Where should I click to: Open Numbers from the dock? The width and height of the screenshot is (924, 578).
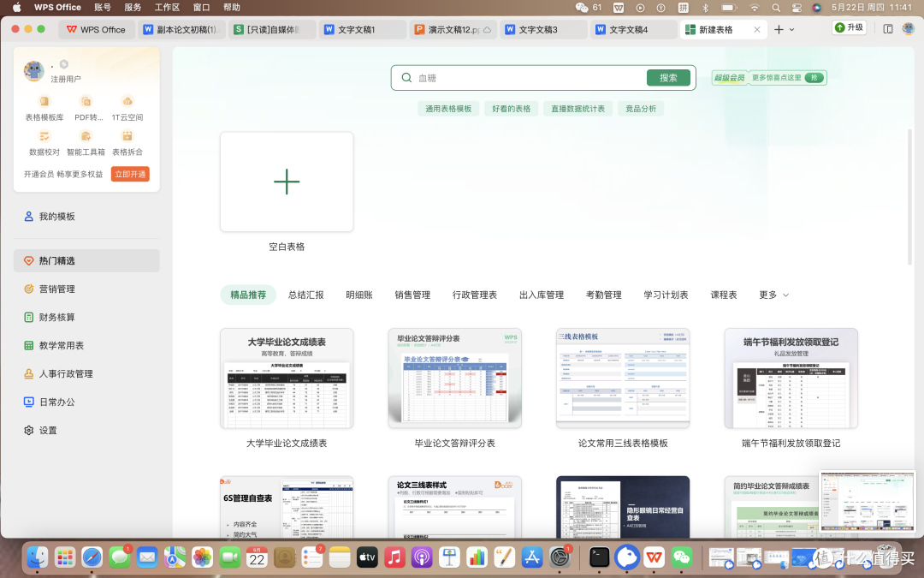[x=477, y=557]
